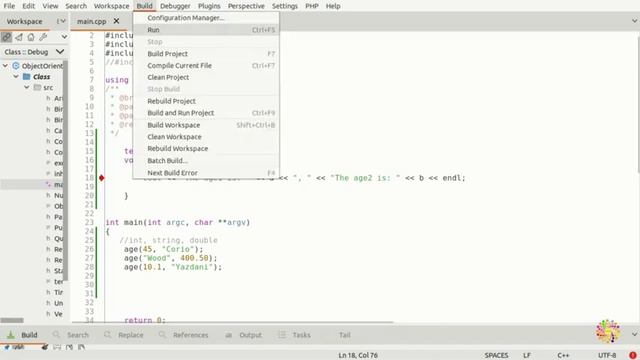
Task: Open the References output tab
Action: (x=190, y=335)
